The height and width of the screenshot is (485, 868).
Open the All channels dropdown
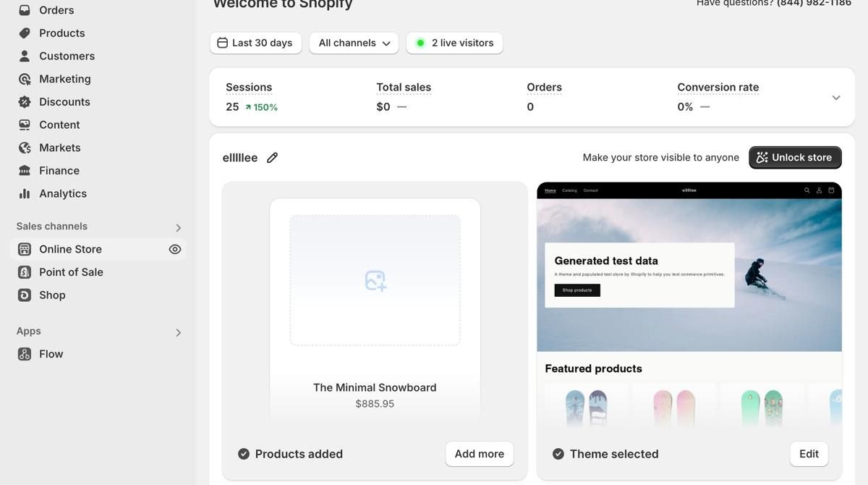354,43
